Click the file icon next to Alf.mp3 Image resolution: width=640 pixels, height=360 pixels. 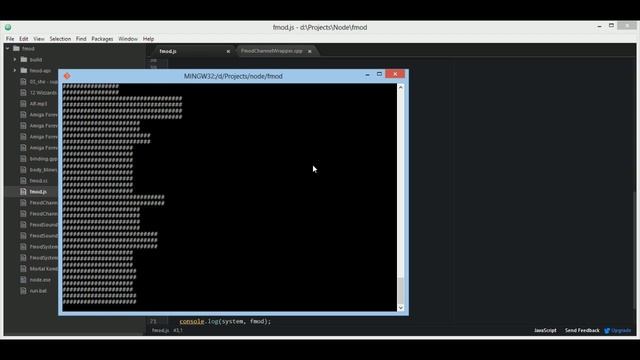[x=23, y=104]
